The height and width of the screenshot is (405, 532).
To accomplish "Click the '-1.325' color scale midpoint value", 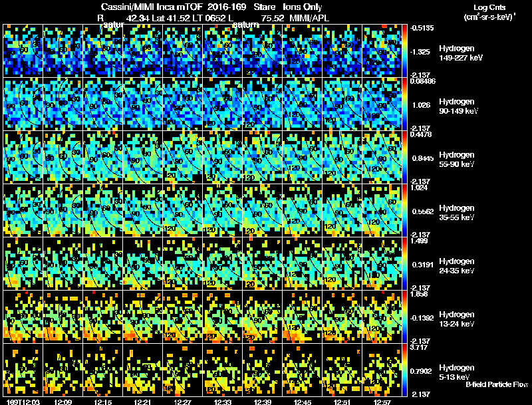I will (421, 52).
